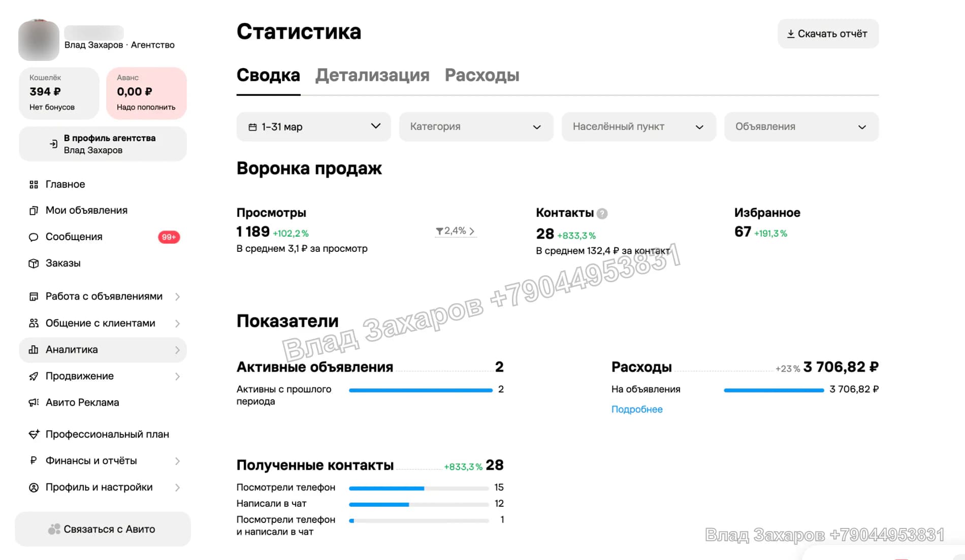This screenshot has height=560, width=965.
Task: Switch to the Сводка tab
Action: tap(268, 75)
